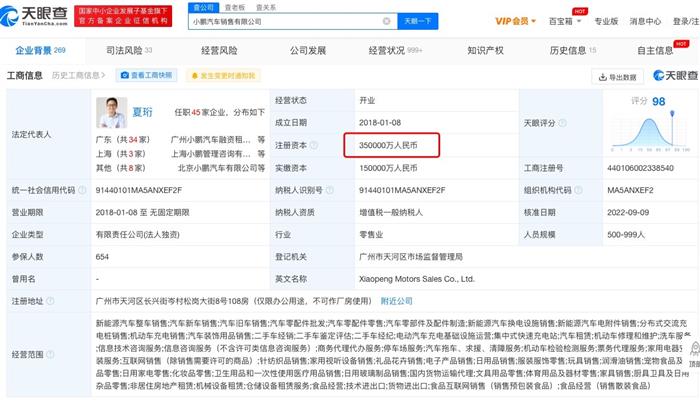Select the 人员规模 value 500-999人
700x414 pixels.
point(626,234)
